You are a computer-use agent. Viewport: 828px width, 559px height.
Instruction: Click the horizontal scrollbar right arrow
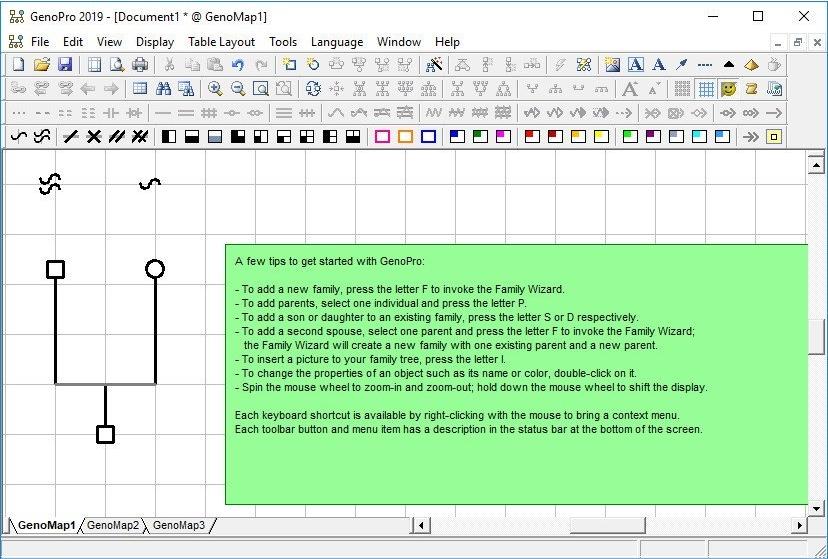tap(800, 525)
